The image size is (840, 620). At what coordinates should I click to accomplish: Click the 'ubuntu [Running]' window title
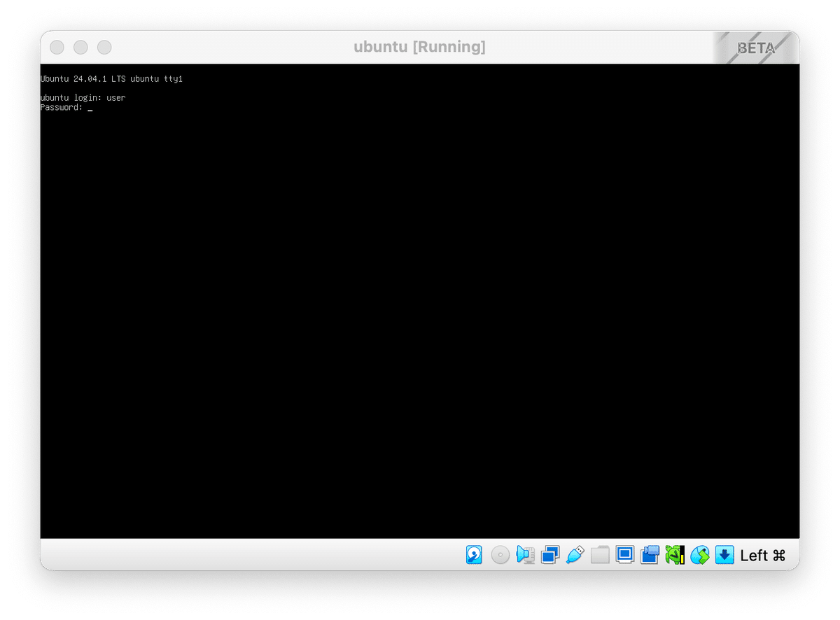click(419, 47)
